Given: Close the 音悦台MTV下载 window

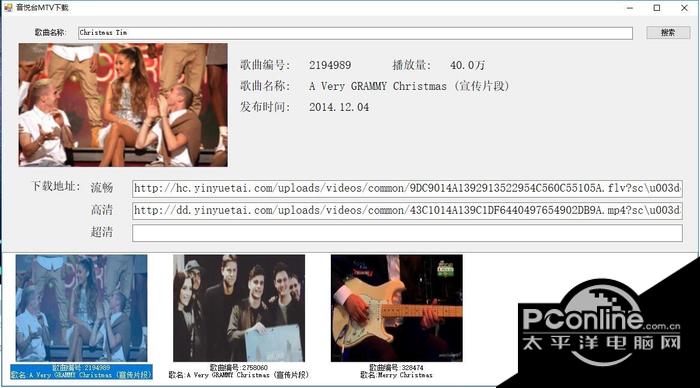Looking at the screenshot, I should point(684,8).
